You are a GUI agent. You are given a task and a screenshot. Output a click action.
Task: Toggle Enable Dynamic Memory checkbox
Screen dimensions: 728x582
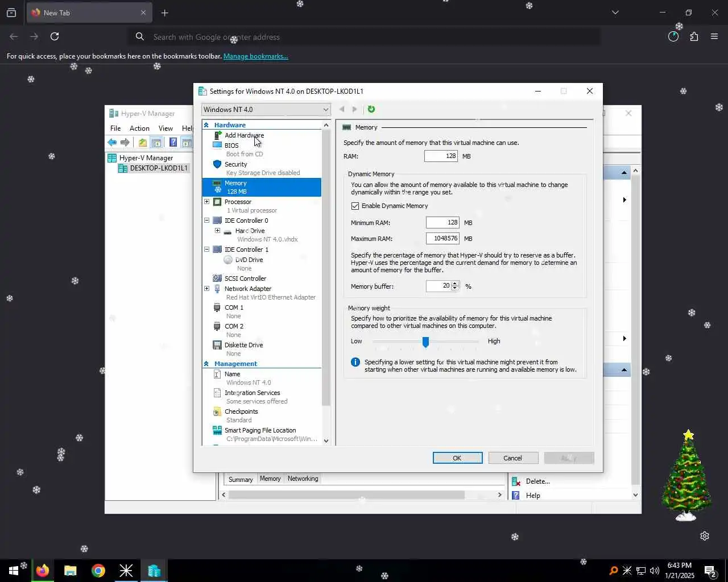[355, 206]
